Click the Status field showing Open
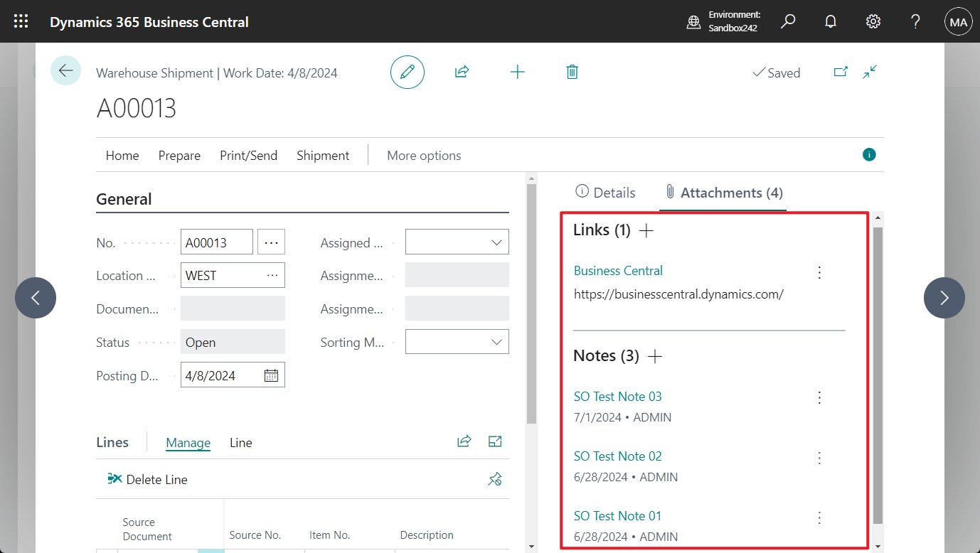This screenshot has height=553, width=980. pos(233,342)
